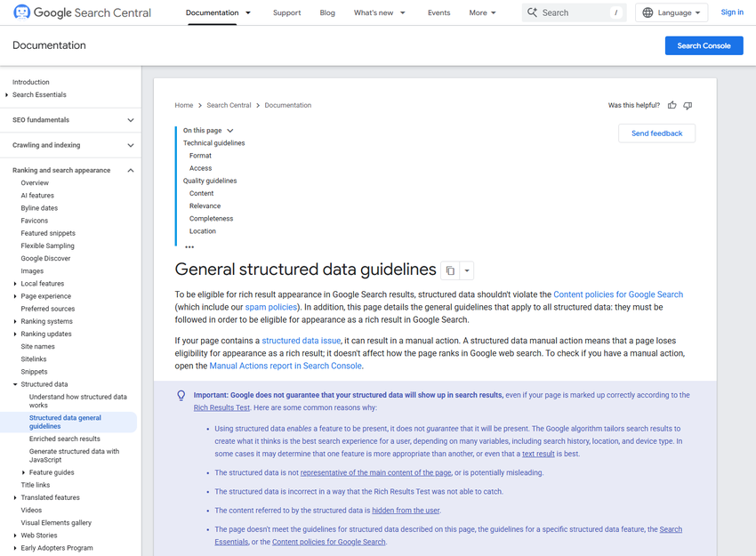The image size is (756, 556).
Task: Open Introduction in the sidebar
Action: (x=31, y=82)
